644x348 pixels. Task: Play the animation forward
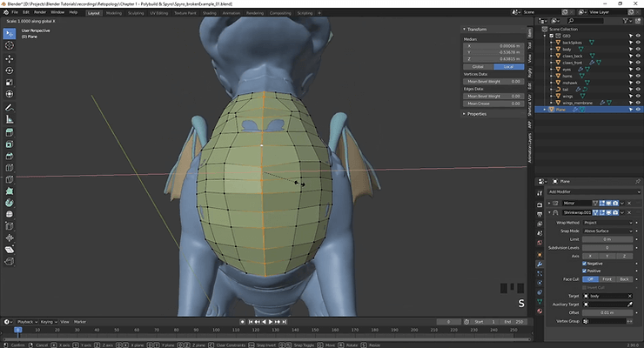[271, 322]
